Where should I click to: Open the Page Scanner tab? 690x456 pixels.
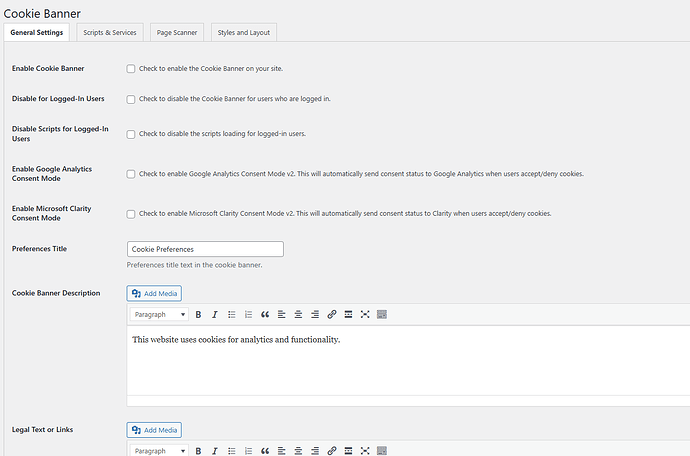[x=177, y=33]
